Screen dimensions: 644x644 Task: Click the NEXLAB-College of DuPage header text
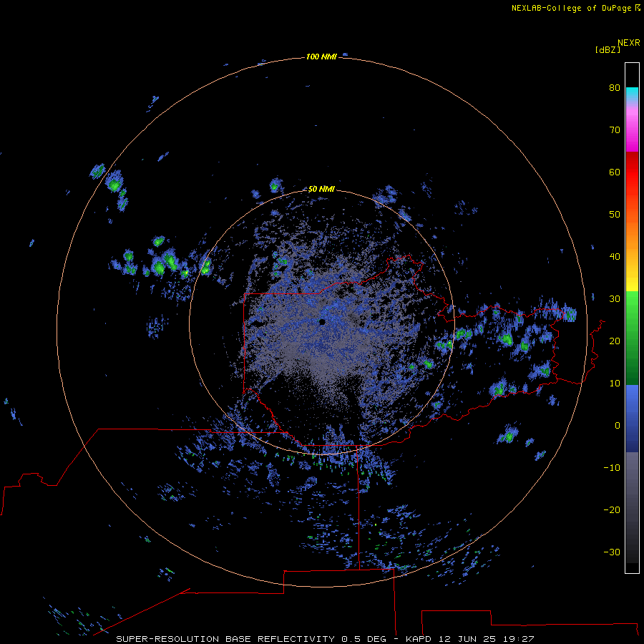(x=571, y=8)
